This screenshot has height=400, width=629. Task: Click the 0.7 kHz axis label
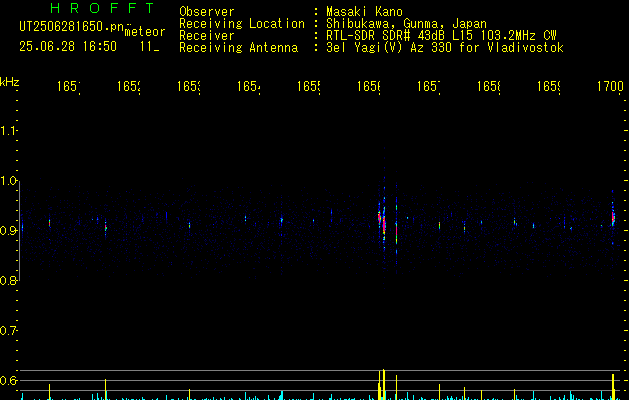coord(8,331)
